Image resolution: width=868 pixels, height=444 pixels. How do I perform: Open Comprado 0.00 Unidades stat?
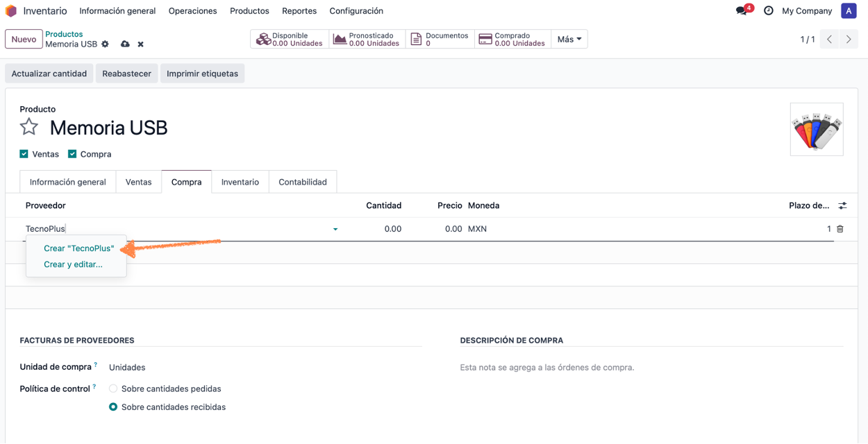pos(512,40)
